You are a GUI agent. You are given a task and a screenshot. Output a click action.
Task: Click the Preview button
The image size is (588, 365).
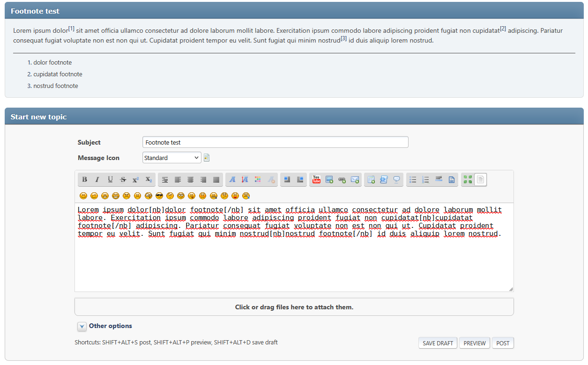click(475, 343)
